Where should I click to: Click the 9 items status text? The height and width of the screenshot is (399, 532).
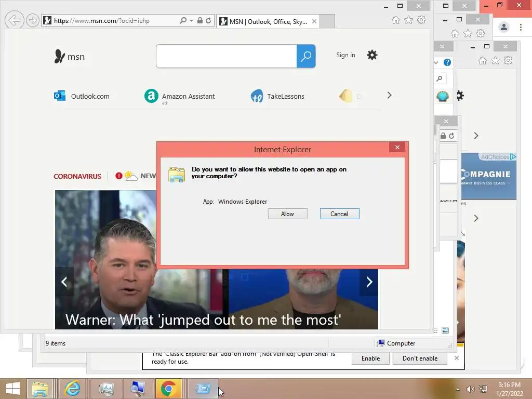coord(56,343)
